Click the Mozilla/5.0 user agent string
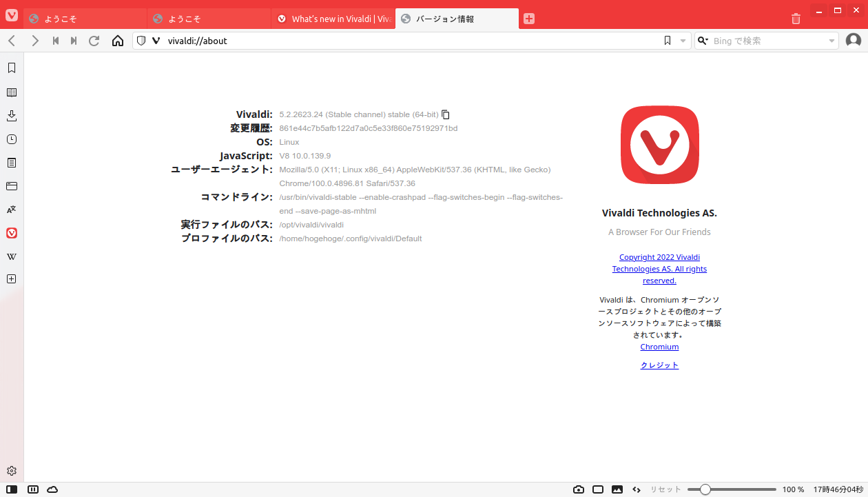Viewport: 868px width, 497px height. tap(415, 176)
